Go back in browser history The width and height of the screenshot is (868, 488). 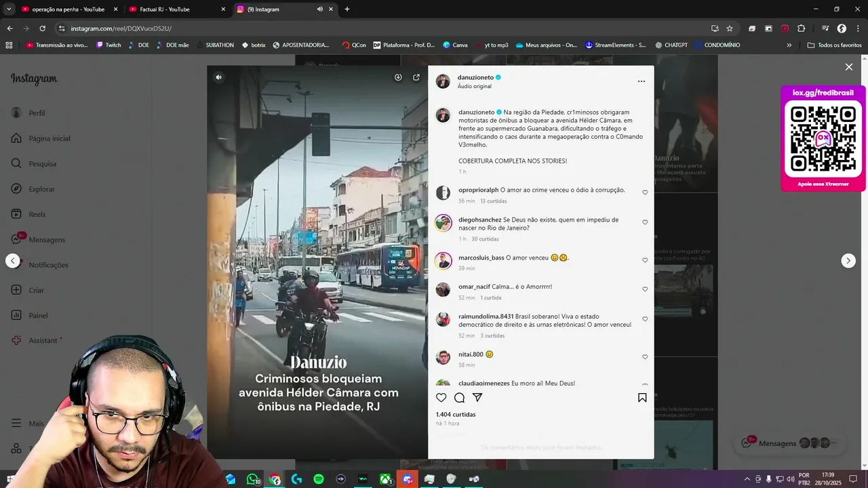(9, 28)
